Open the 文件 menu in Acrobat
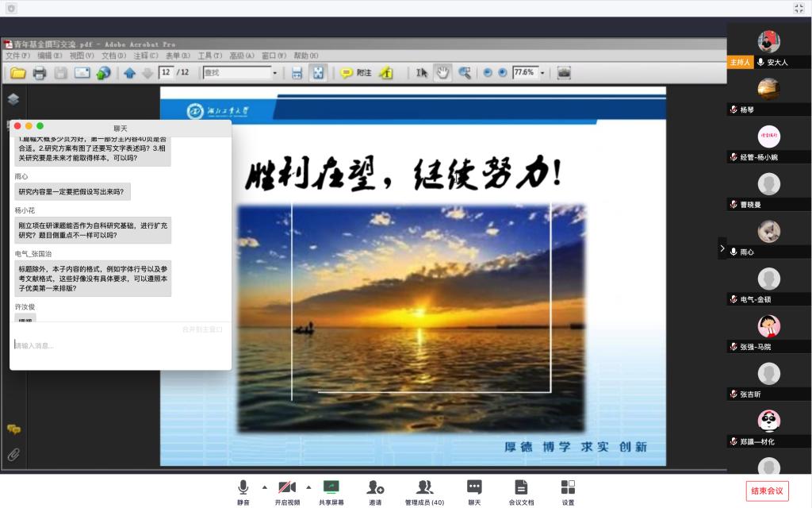812x508 pixels. 17,56
